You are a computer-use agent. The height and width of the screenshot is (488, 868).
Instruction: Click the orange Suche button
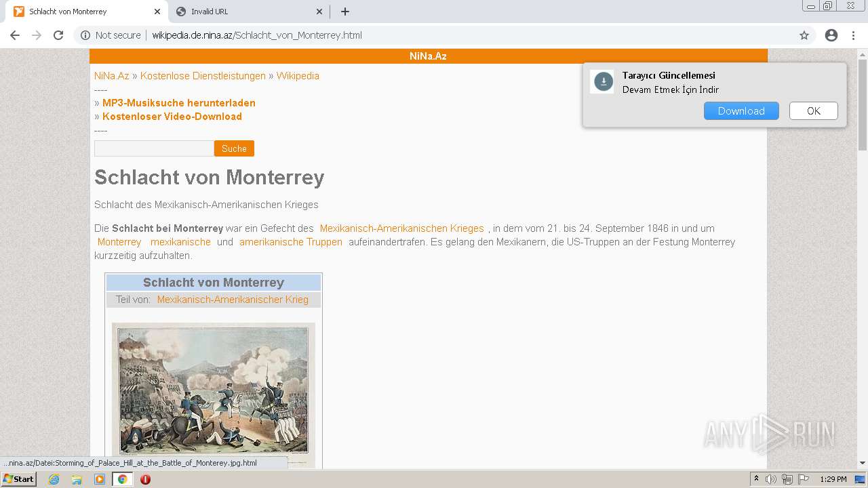click(234, 148)
